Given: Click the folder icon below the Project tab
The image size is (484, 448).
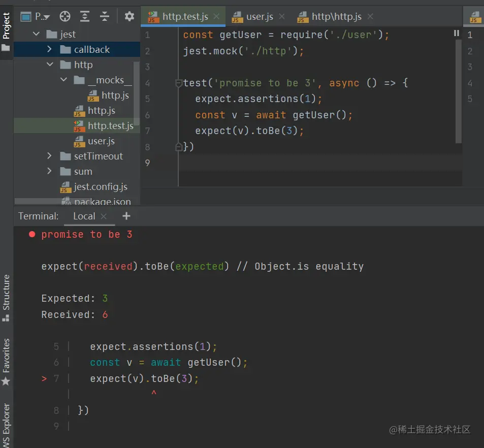Looking at the screenshot, I should 6,48.
